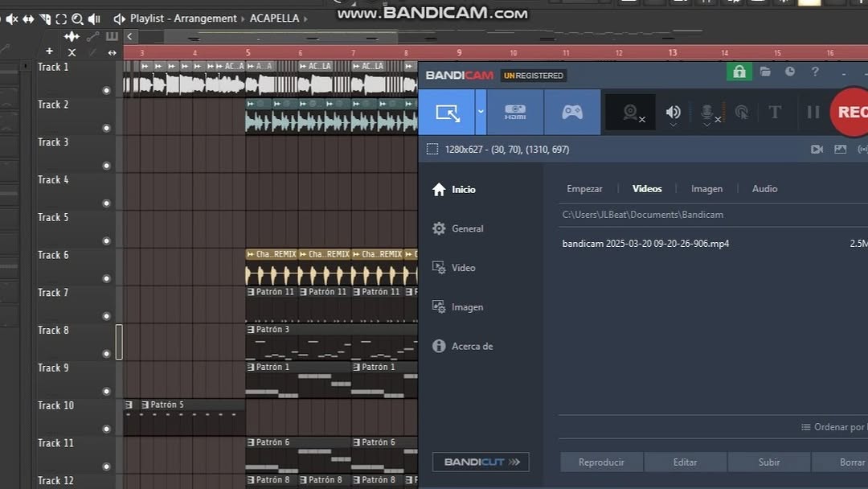868x489 pixels.
Task: Click the horizontal playlist scrollbar thumb
Action: click(280, 36)
